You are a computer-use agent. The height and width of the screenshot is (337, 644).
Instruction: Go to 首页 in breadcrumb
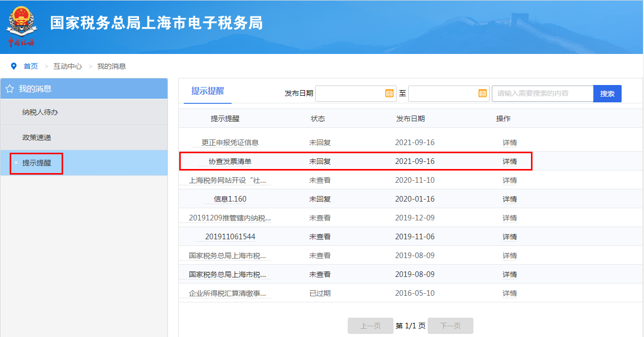click(x=31, y=66)
